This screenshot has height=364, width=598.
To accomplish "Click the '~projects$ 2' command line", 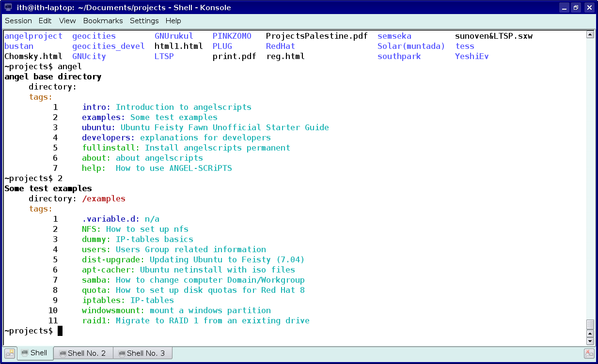I will [x=33, y=178].
